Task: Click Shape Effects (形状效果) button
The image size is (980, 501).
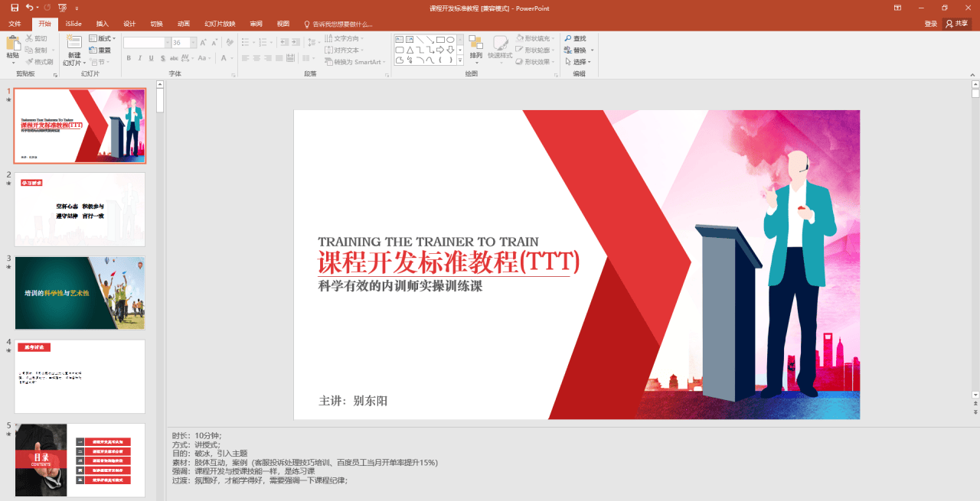Action: [x=536, y=62]
